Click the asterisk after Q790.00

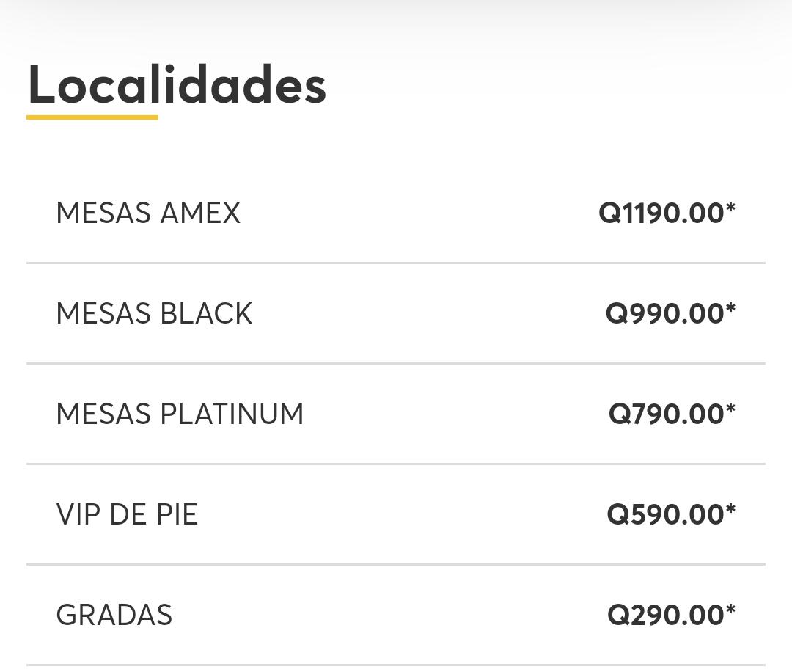tap(730, 409)
